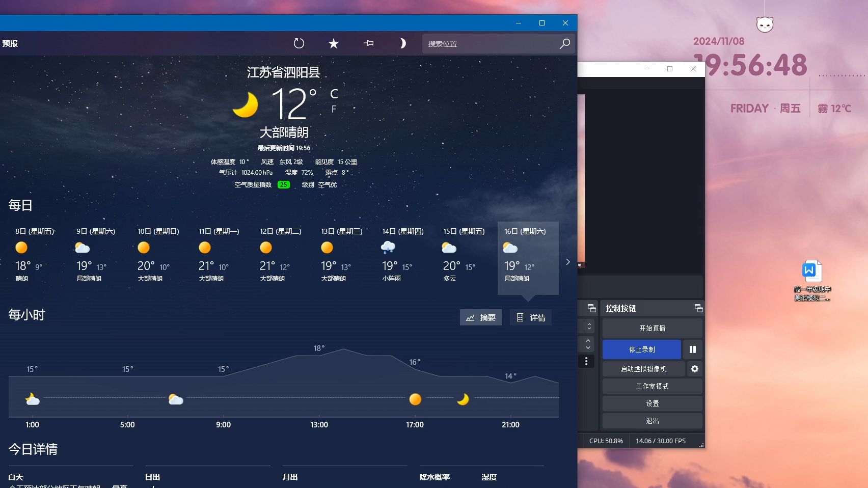The width and height of the screenshot is (868, 488).
Task: Click the 江苏省泗阳县 location title
Action: coord(284,72)
